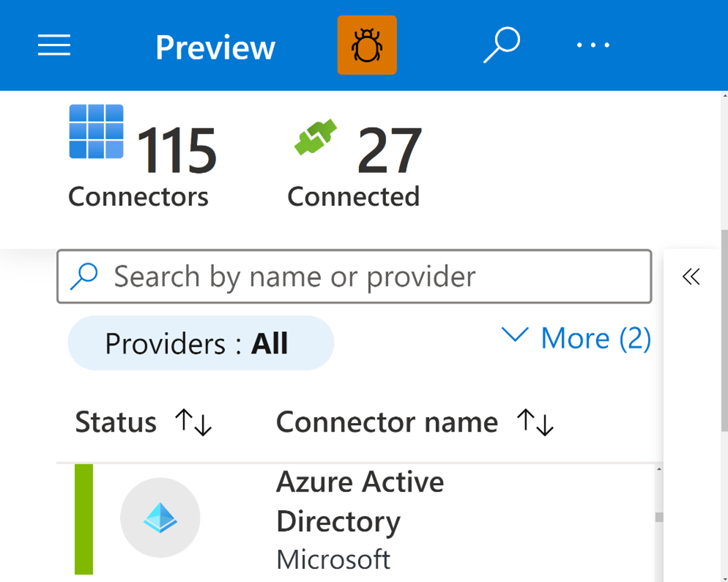Click the Search by name or provider field
Image resolution: width=728 pixels, height=582 pixels.
pos(354,276)
